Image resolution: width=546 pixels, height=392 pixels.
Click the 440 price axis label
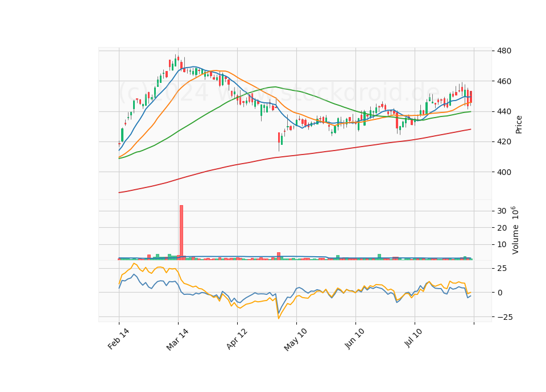coord(504,112)
